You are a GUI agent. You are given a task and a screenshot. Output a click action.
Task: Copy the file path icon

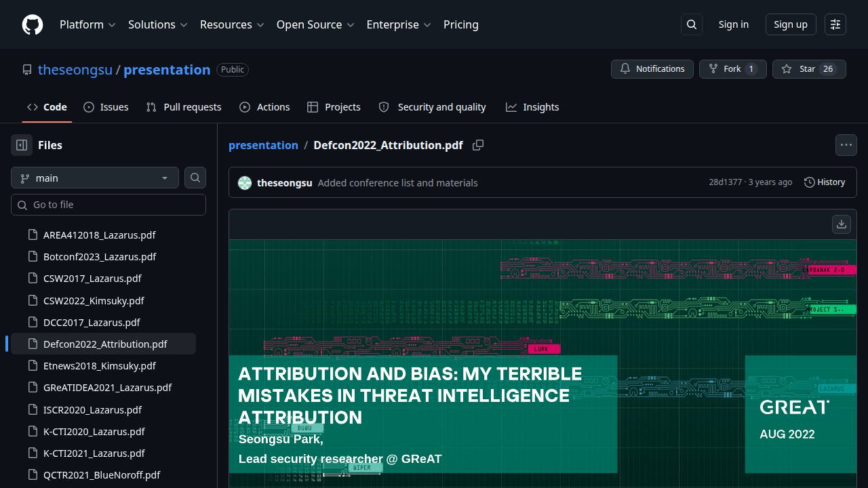click(478, 145)
